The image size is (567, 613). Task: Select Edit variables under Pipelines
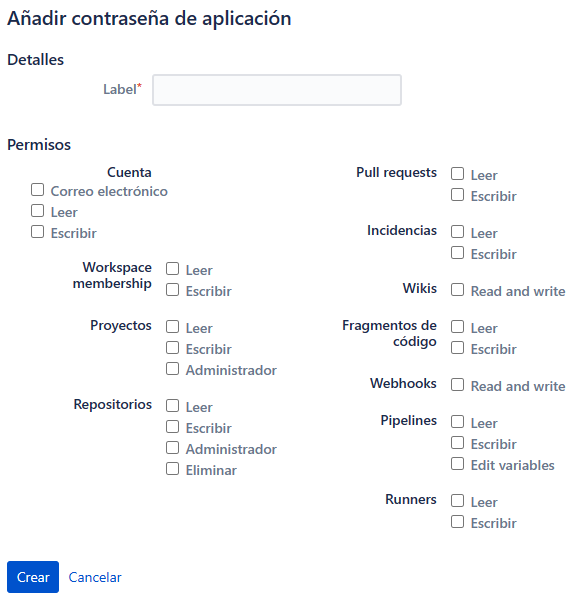pyautogui.click(x=458, y=464)
